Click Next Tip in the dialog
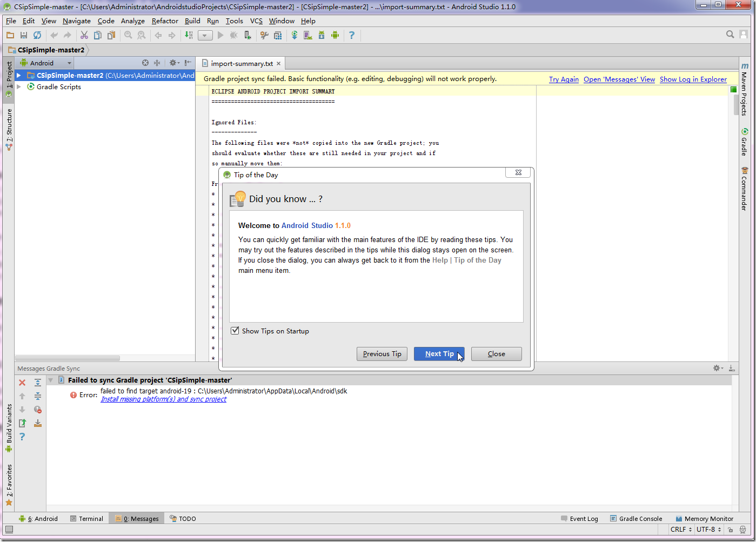756x542 pixels. coord(439,354)
